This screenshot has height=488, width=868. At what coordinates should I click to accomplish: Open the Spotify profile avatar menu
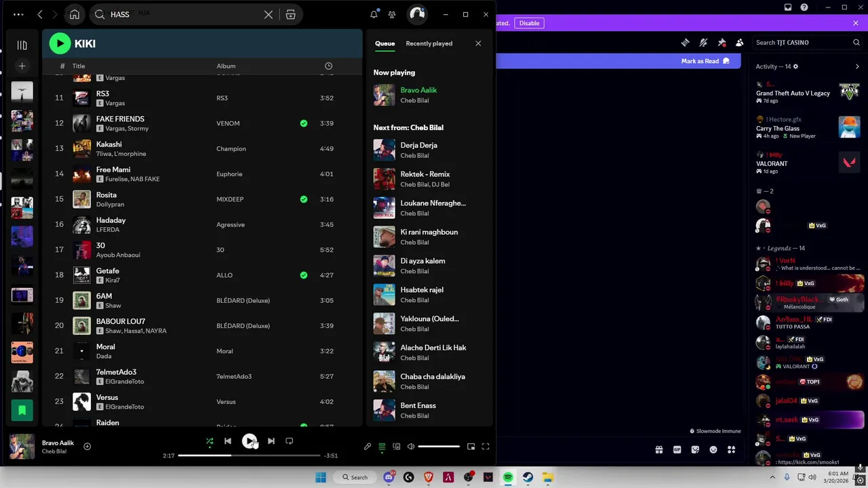pos(417,14)
